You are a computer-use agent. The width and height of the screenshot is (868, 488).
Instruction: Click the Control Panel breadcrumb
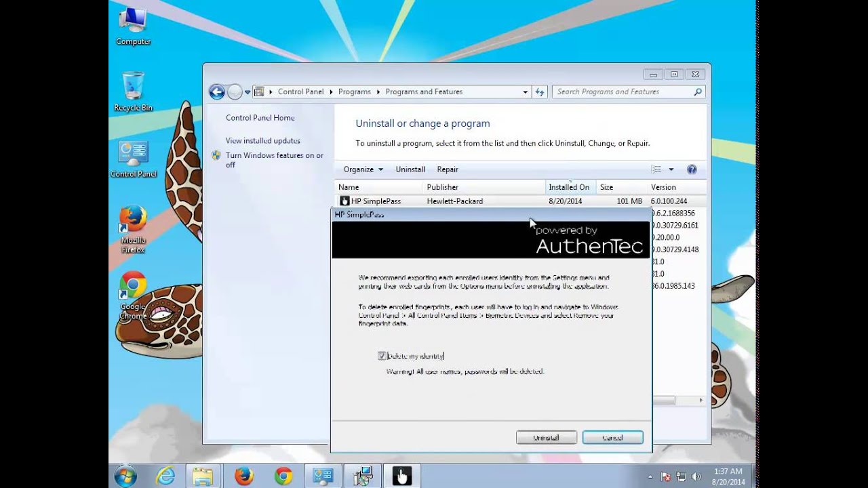(x=300, y=91)
